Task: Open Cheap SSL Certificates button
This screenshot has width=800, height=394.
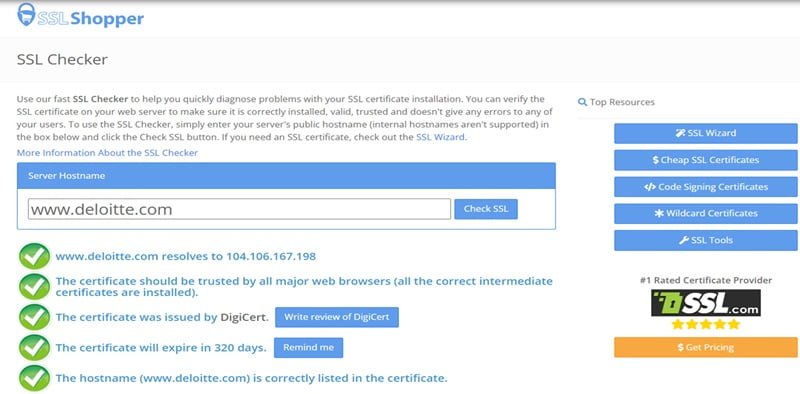Action: click(x=706, y=160)
